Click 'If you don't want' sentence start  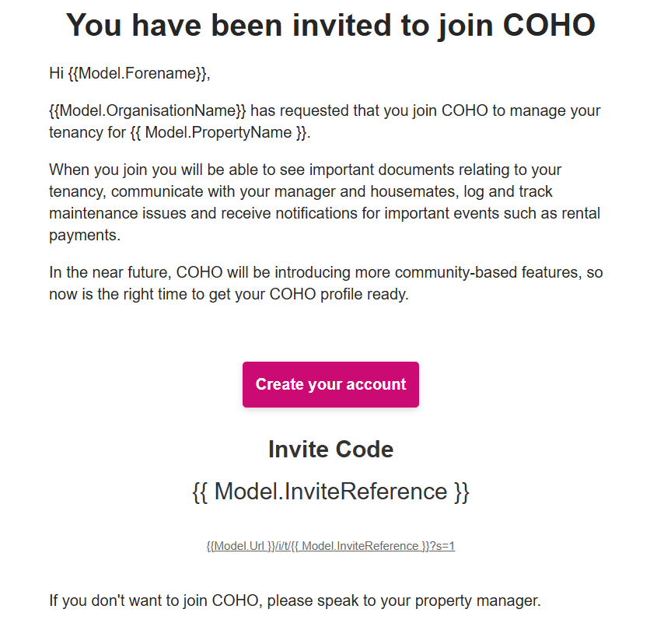(x=108, y=600)
